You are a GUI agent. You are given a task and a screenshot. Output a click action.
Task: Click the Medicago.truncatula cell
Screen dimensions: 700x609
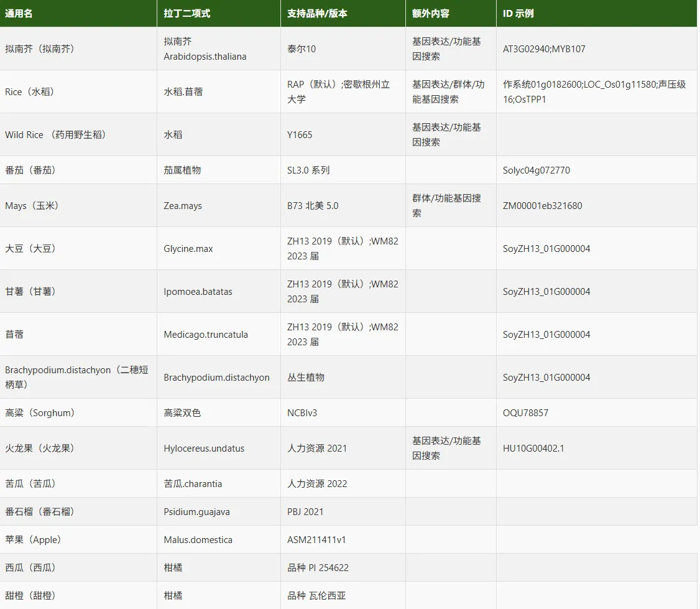(x=206, y=334)
